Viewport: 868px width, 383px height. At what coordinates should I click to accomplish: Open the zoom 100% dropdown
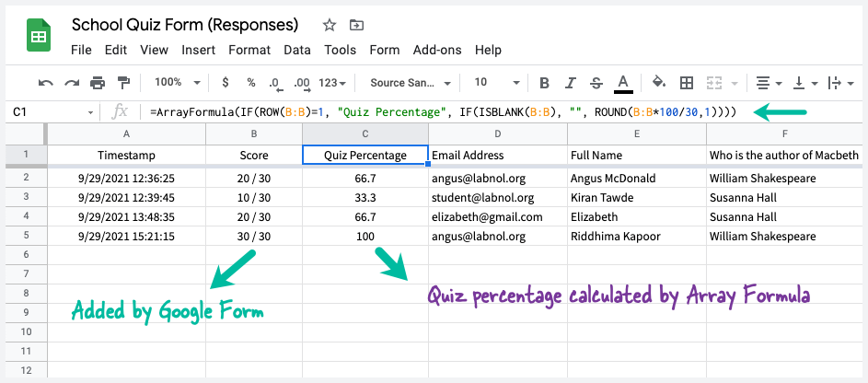[x=177, y=83]
